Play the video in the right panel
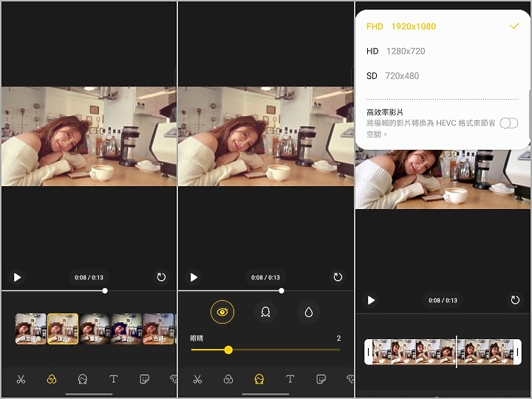Viewport: 532px width, 399px height. click(x=371, y=300)
